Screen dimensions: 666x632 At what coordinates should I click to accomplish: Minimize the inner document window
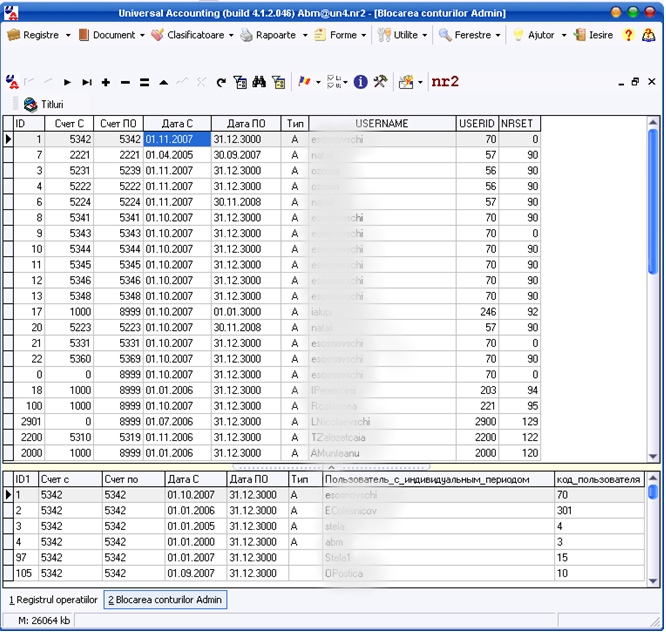point(621,82)
